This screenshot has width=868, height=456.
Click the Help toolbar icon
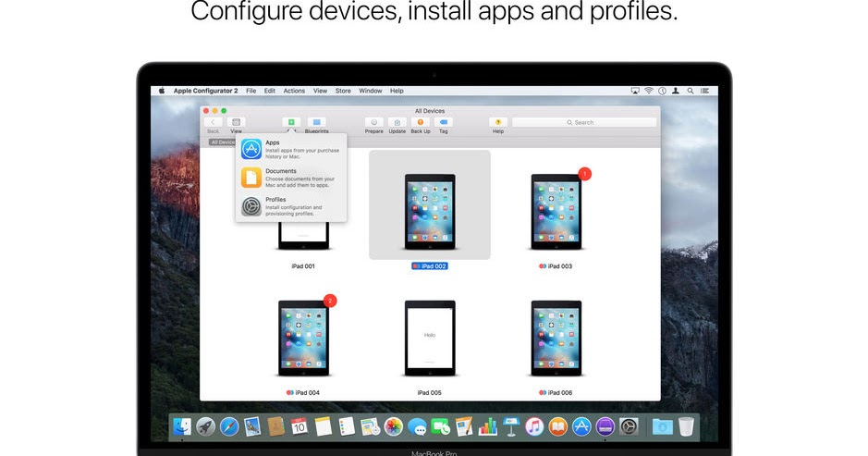(497, 122)
